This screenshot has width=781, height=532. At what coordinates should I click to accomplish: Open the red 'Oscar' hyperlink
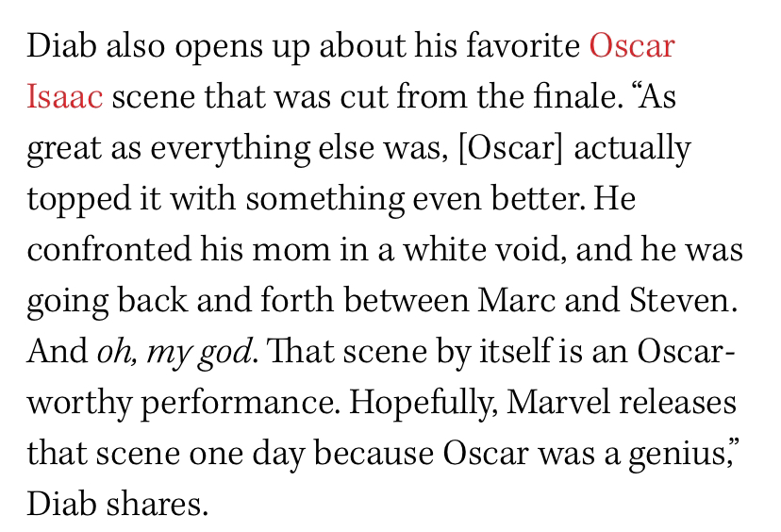(x=632, y=46)
